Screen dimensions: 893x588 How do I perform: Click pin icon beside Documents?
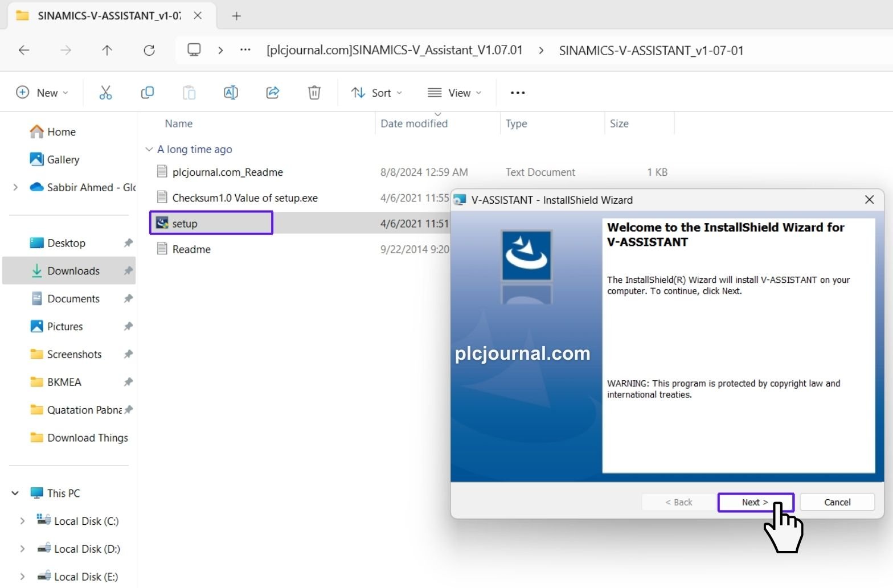pos(128,299)
